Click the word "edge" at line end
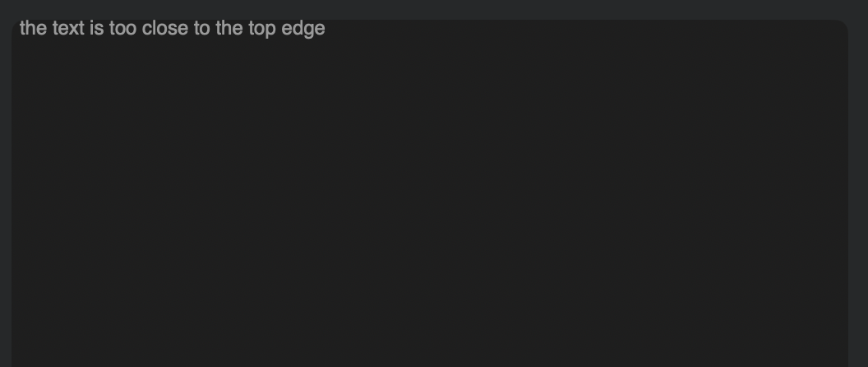This screenshot has width=868, height=367. pos(302,29)
